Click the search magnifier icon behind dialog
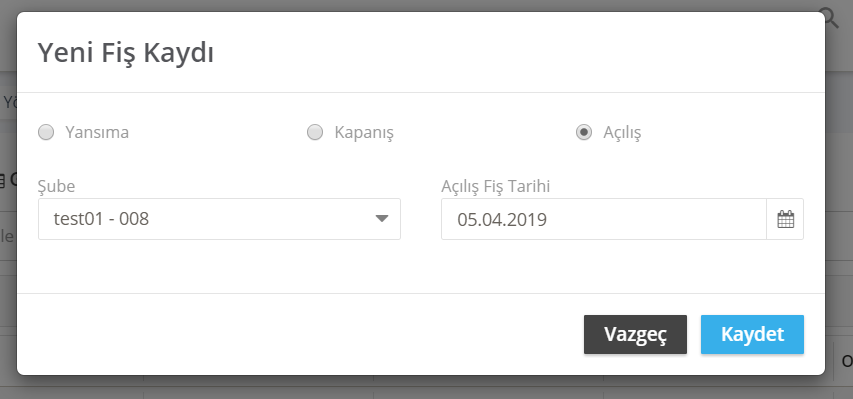The image size is (853, 399). 832,19
